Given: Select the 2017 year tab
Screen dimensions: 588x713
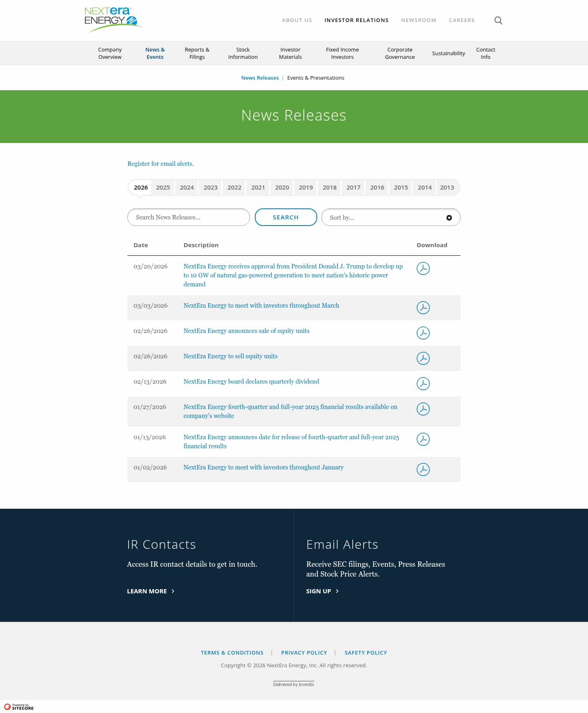Looking at the screenshot, I should click(353, 188).
